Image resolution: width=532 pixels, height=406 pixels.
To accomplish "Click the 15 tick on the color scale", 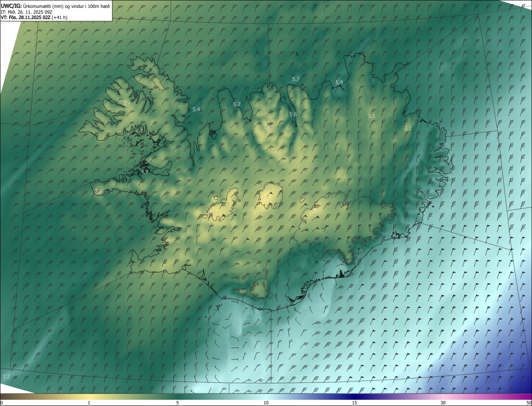I will 355,403.
